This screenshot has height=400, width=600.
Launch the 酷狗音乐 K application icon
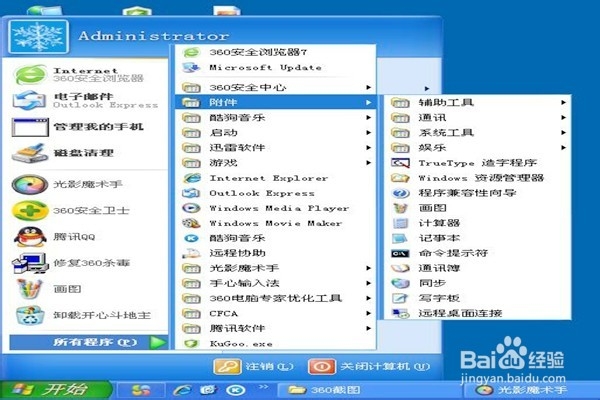coord(191,238)
